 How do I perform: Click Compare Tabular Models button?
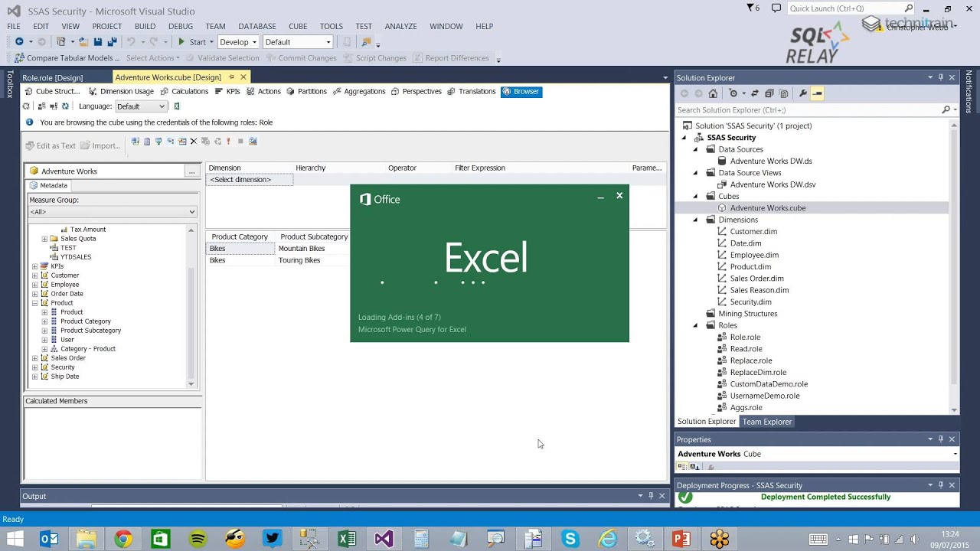coord(67,58)
